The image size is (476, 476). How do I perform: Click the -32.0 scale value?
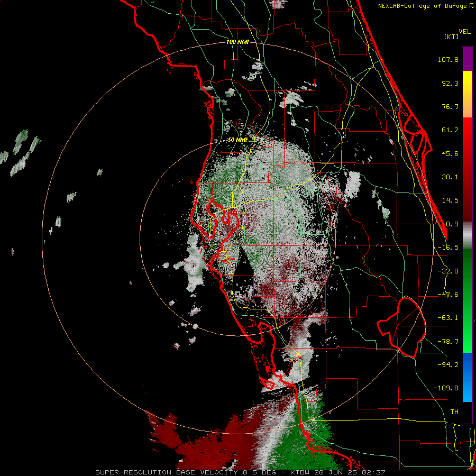pos(448,271)
